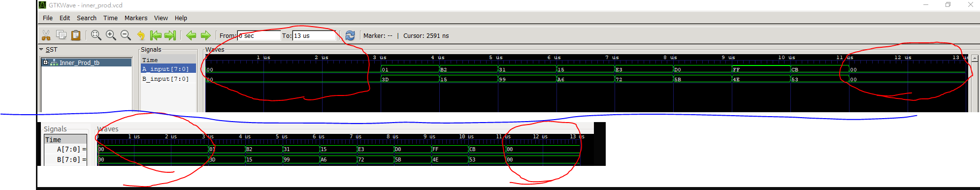The image size is (980, 190).
Task: Jump to end with green bar-arrow icon
Action: tap(170, 35)
